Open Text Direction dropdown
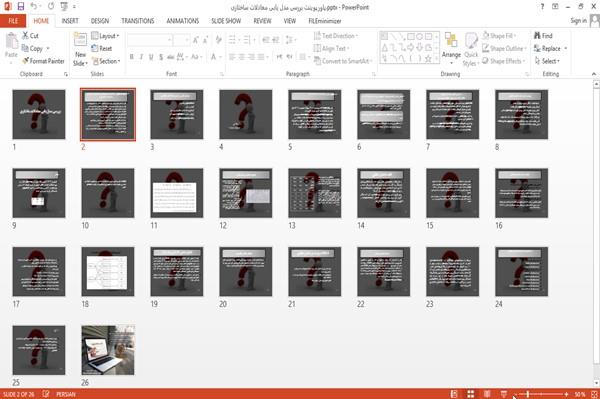 [336, 36]
